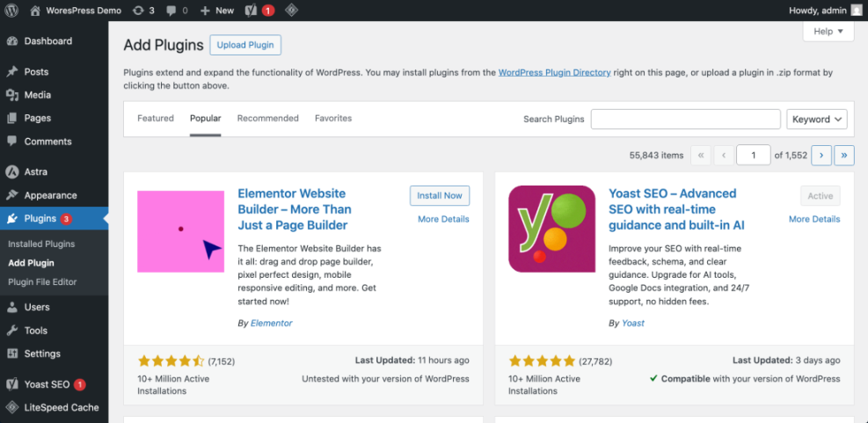868x423 pixels.
Task: Click the Settings sliders icon in sidebar
Action: pyautogui.click(x=12, y=354)
